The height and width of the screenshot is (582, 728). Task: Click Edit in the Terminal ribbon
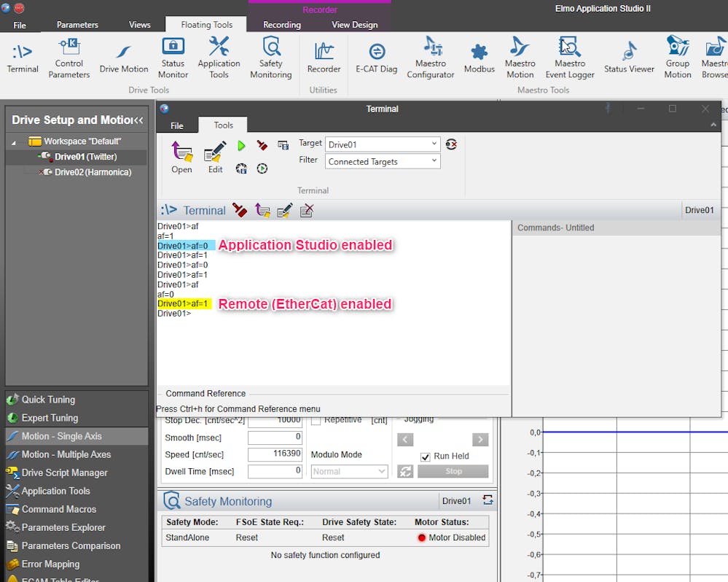point(215,158)
